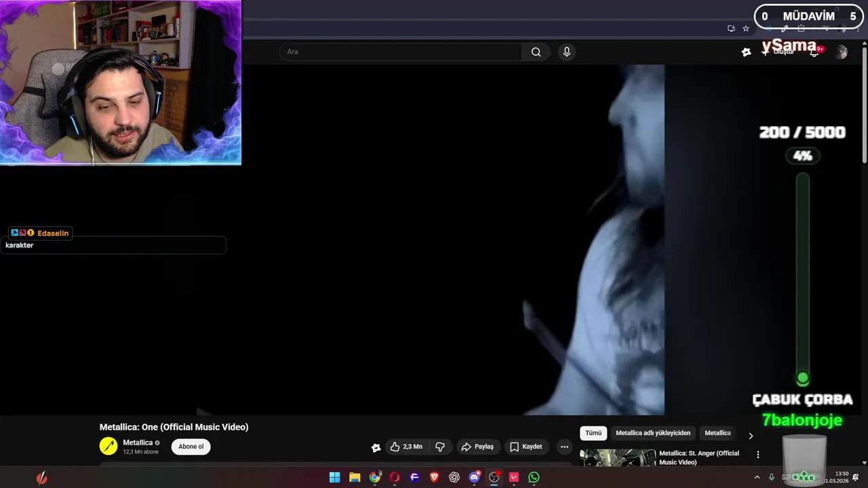Viewport: 868px width, 488px height.
Task: Show hidden system tray icons
Action: tap(757, 477)
